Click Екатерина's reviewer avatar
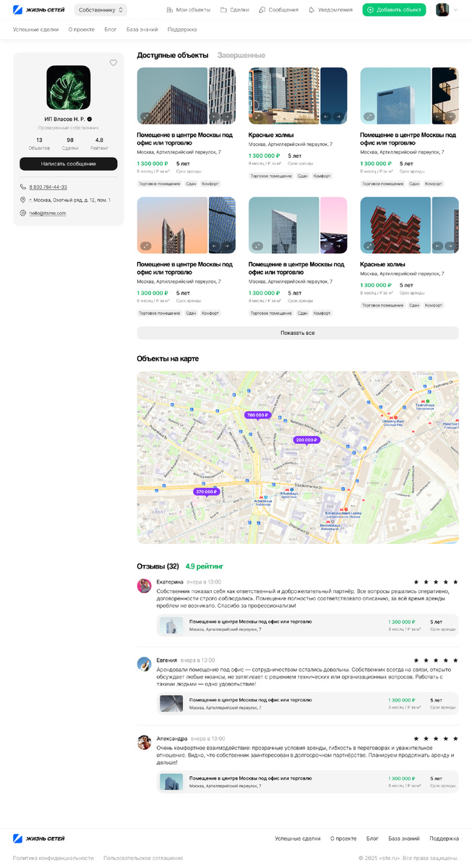 point(144,586)
